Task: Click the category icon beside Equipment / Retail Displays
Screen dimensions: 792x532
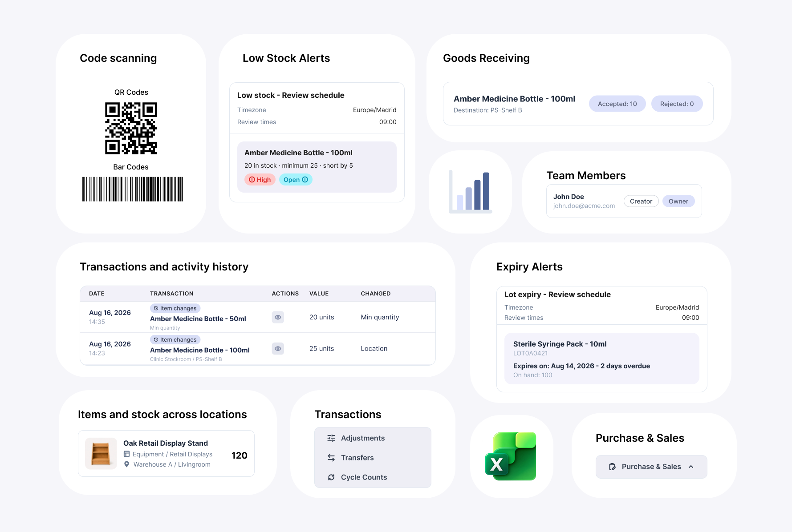Action: point(126,454)
